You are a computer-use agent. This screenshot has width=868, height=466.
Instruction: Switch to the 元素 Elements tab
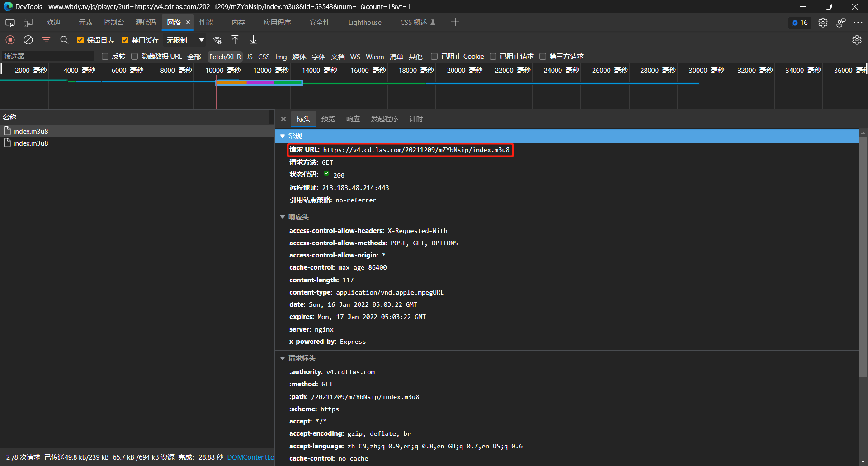[85, 23]
